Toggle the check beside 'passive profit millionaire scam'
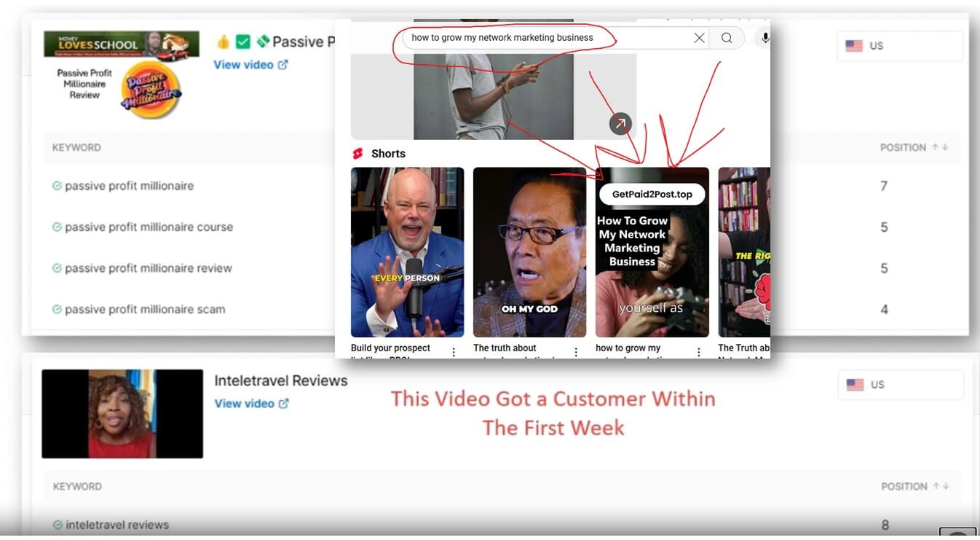 [58, 309]
